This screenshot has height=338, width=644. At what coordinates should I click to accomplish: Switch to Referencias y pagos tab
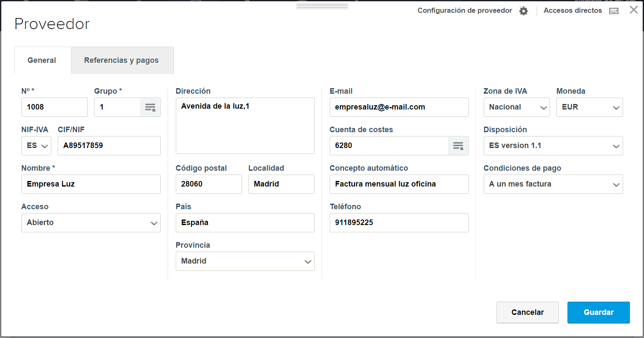coord(121,60)
